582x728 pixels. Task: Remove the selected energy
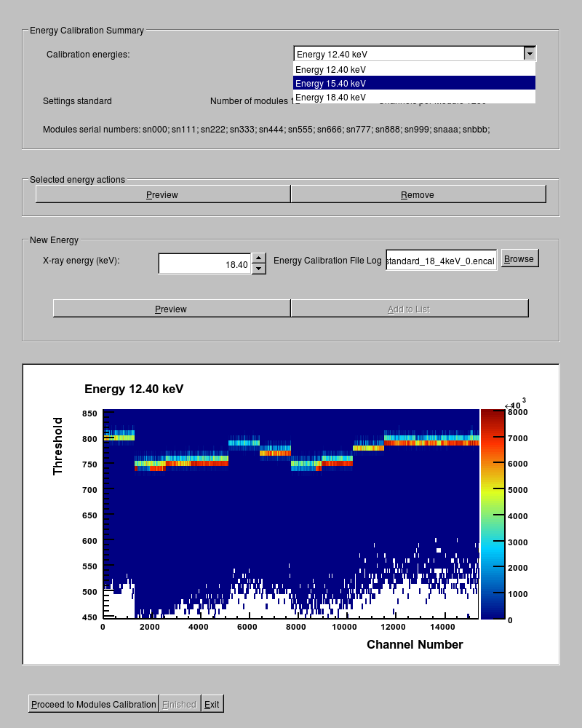418,194
